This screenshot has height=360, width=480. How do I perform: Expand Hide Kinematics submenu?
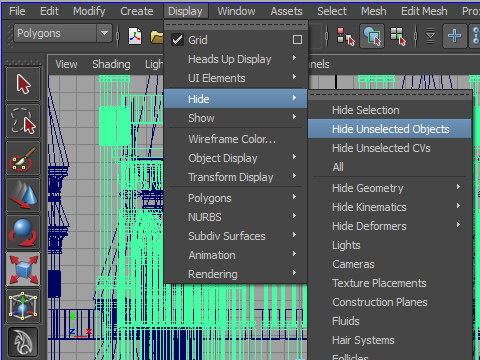pos(390,207)
